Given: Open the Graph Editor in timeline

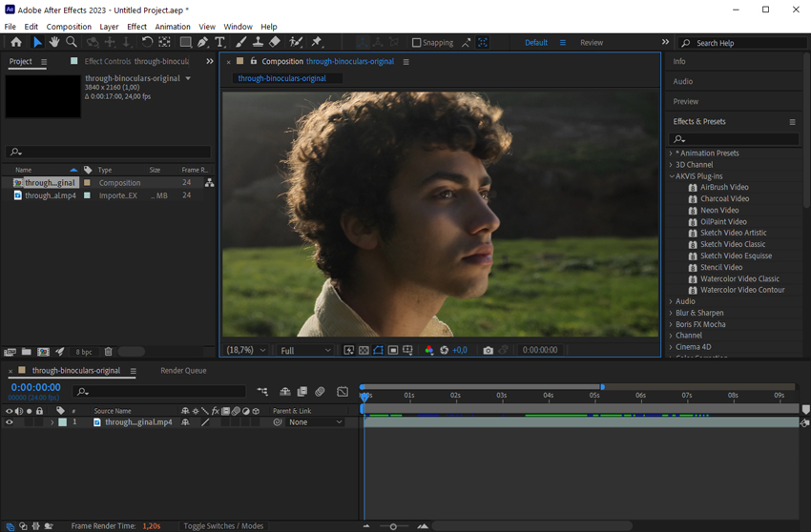Looking at the screenshot, I should click(x=343, y=392).
